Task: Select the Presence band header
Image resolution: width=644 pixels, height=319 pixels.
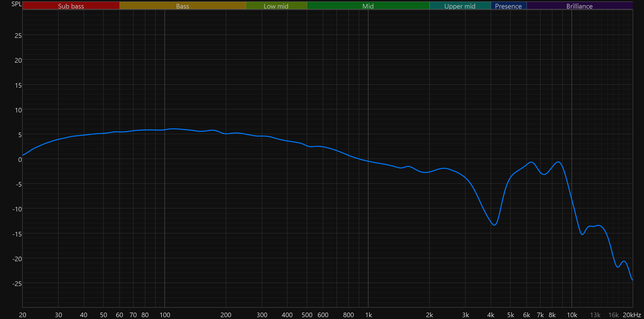Action: tap(508, 6)
